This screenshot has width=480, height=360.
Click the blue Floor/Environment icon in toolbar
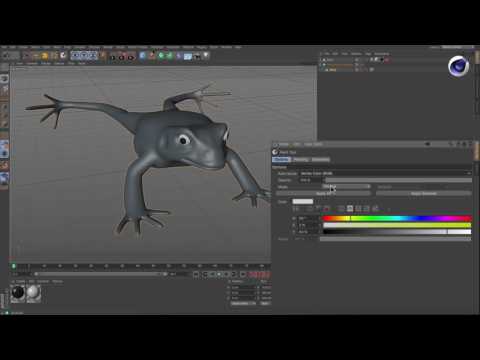pyautogui.click(x=188, y=56)
